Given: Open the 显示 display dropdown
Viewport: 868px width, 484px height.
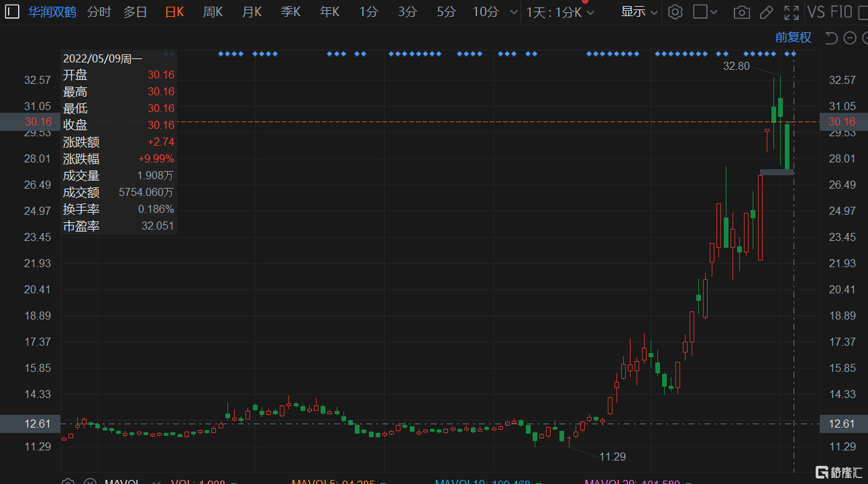Looking at the screenshot, I should 639,11.
